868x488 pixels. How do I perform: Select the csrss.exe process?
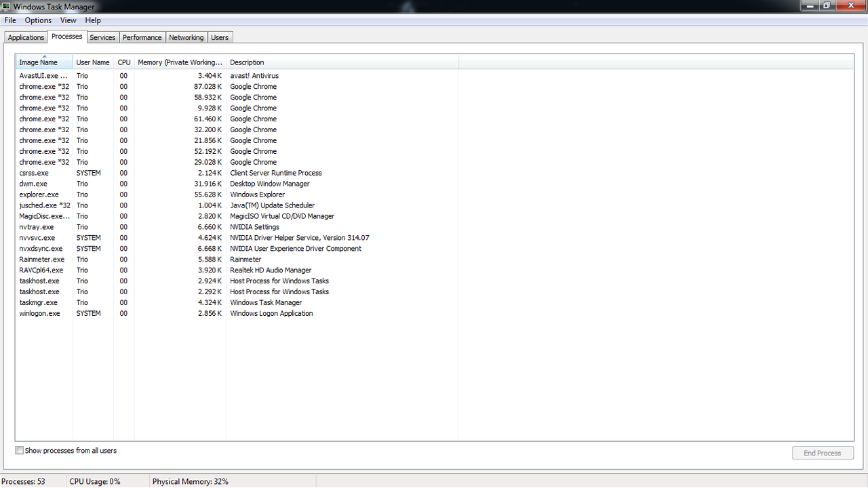coord(237,173)
